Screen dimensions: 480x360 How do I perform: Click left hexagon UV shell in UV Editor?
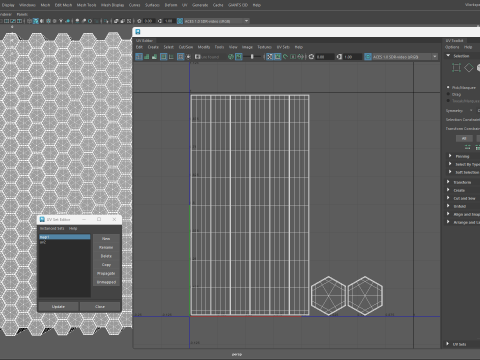tap(328, 296)
